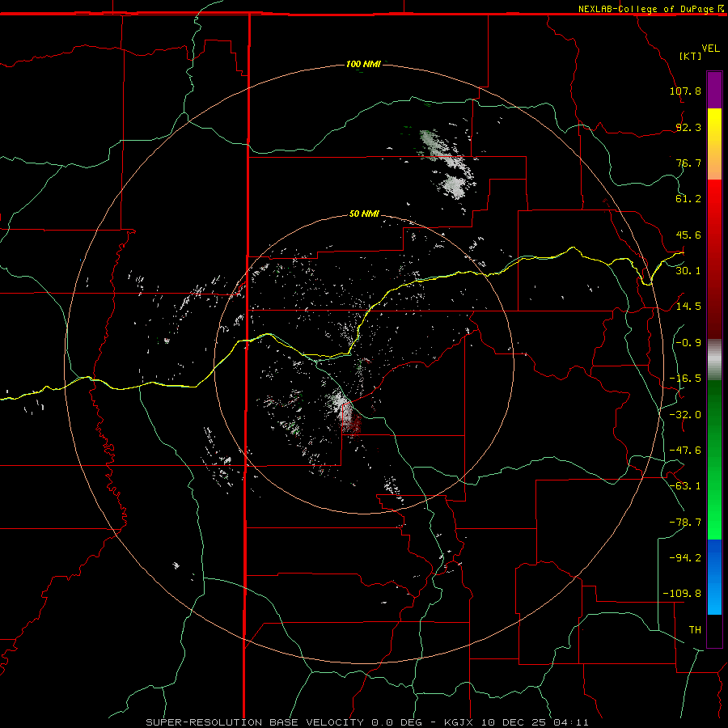Click the bottom caption Super-Resolution Base Velocity KGJX

coord(367,722)
